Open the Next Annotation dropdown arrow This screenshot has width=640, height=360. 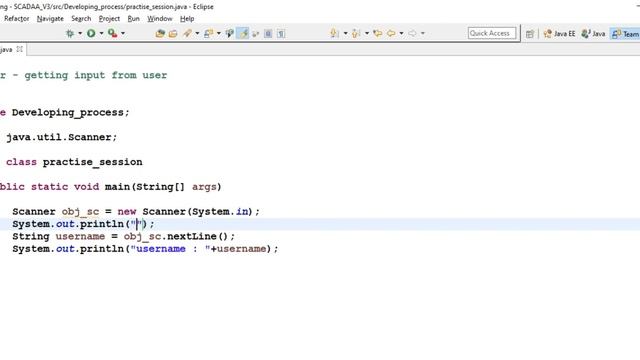pyautogui.click(x=345, y=33)
